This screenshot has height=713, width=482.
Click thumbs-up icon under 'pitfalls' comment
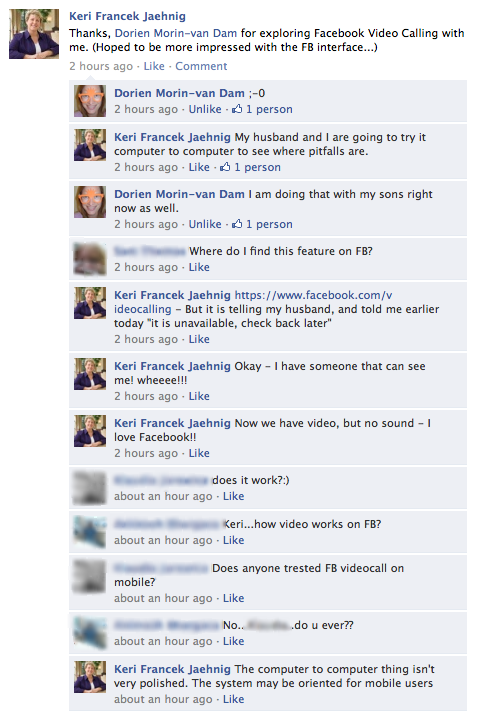225,167
